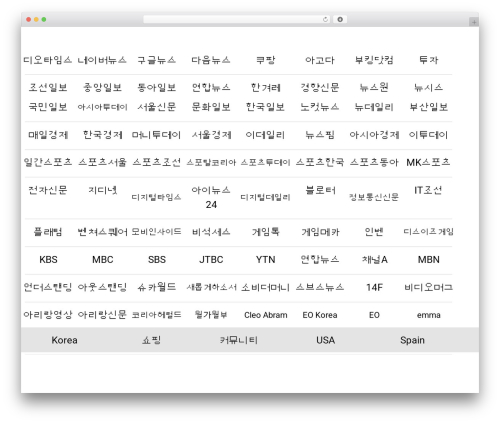500x423 pixels.
Task: Open the 스포츠서울 link
Action: point(102,162)
